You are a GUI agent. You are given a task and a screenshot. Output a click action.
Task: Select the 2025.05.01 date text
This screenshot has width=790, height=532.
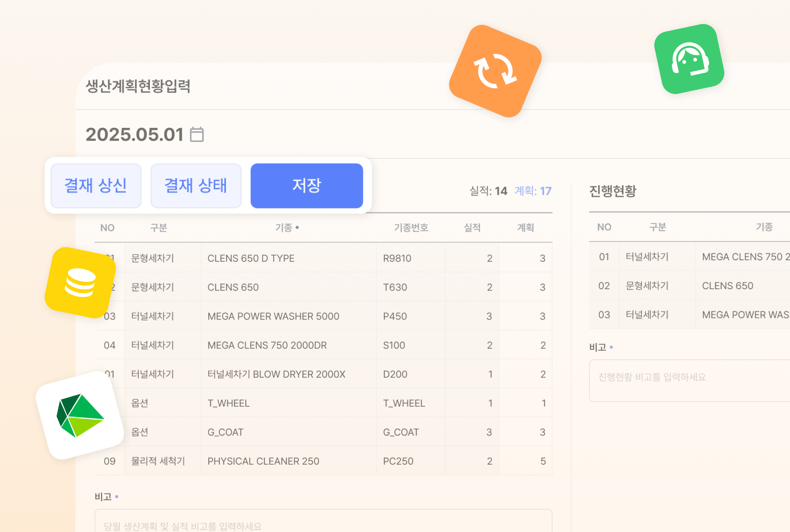134,134
